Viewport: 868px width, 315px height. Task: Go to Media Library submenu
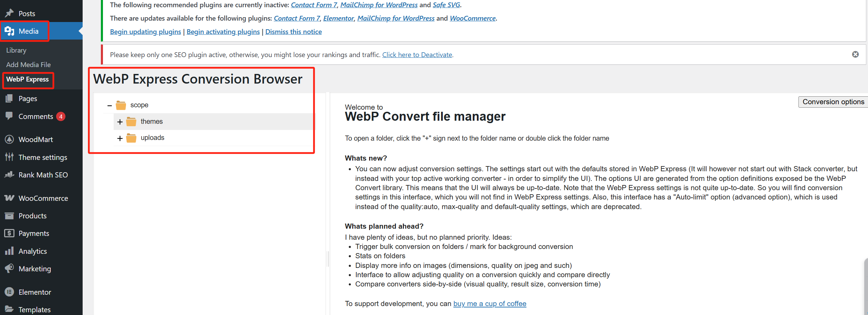16,50
